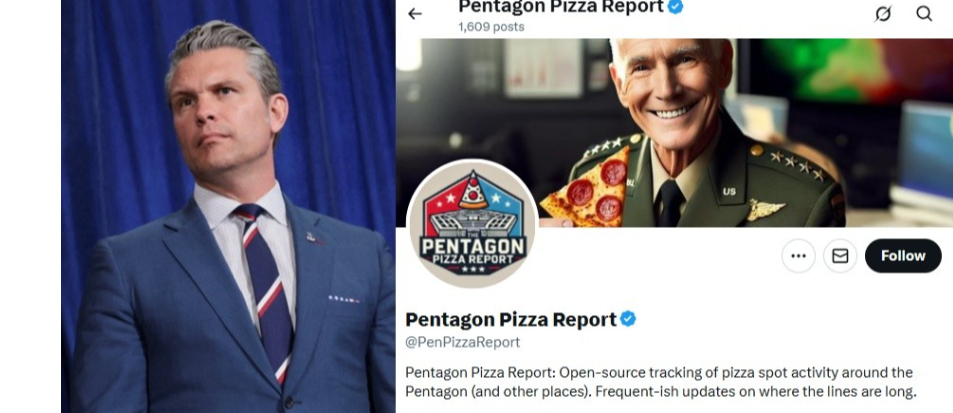Click the profile bio description text
This screenshot has height=413, width=953.
tap(660, 382)
